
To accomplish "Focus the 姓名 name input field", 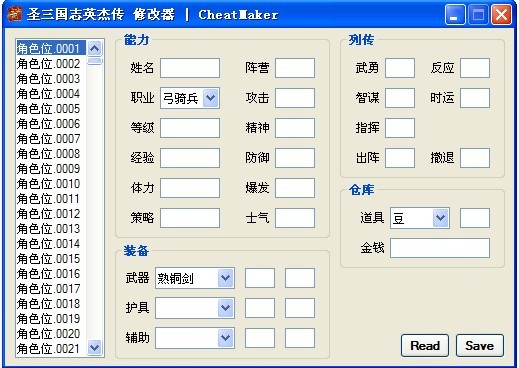I will (x=190, y=68).
